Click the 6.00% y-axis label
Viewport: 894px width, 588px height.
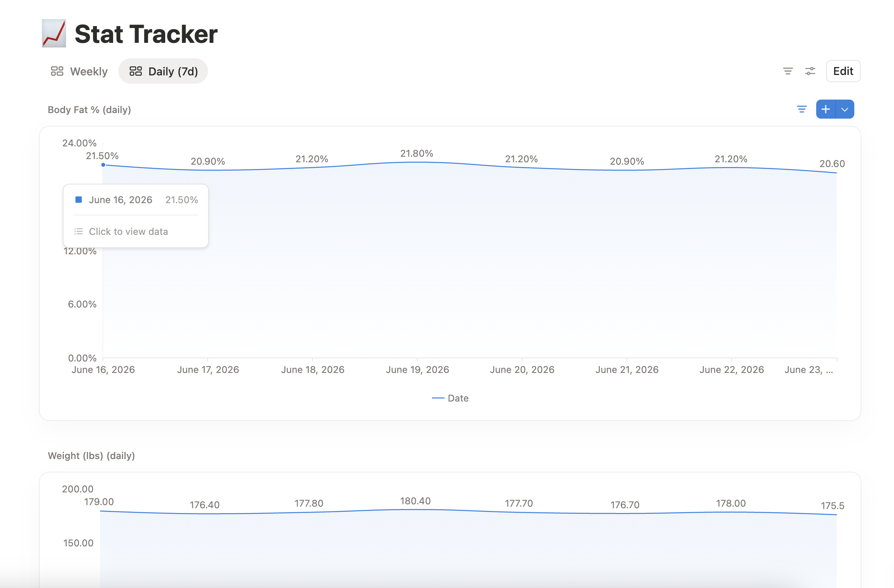[82, 304]
